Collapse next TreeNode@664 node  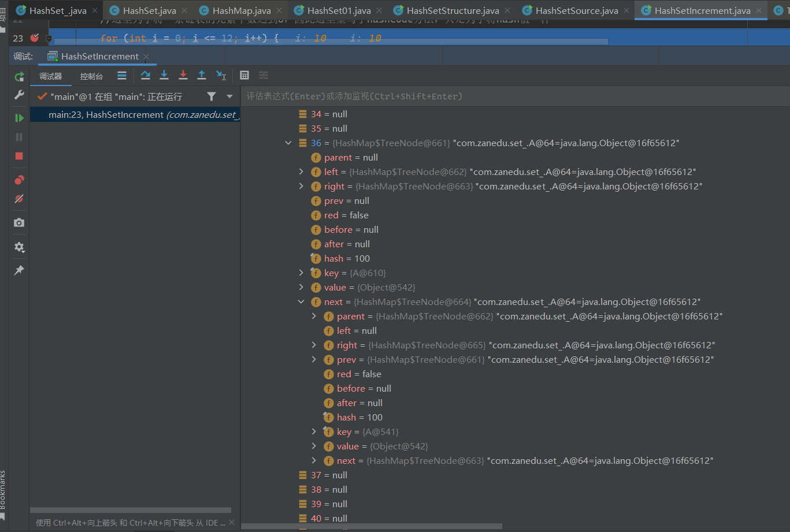tap(301, 302)
